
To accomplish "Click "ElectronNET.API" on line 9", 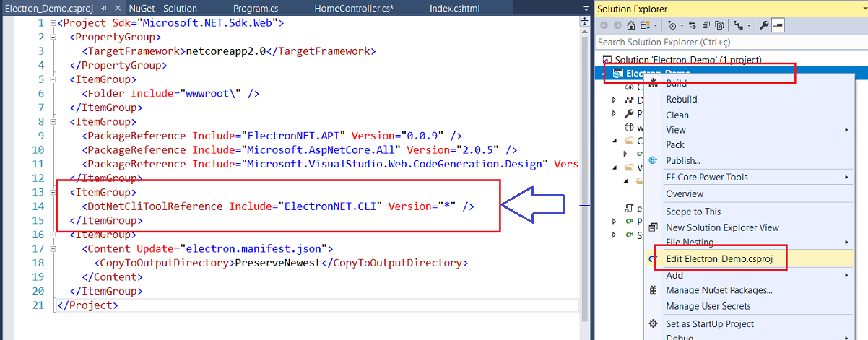I will click(x=295, y=136).
